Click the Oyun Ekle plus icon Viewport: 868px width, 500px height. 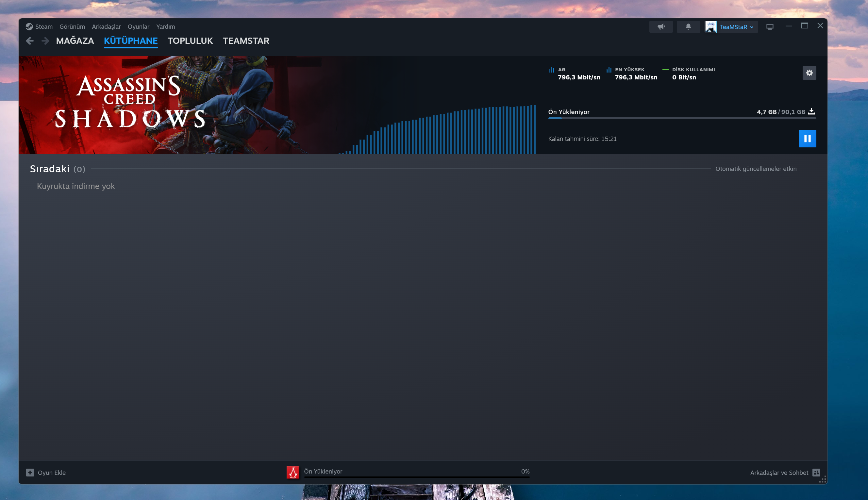pos(30,473)
